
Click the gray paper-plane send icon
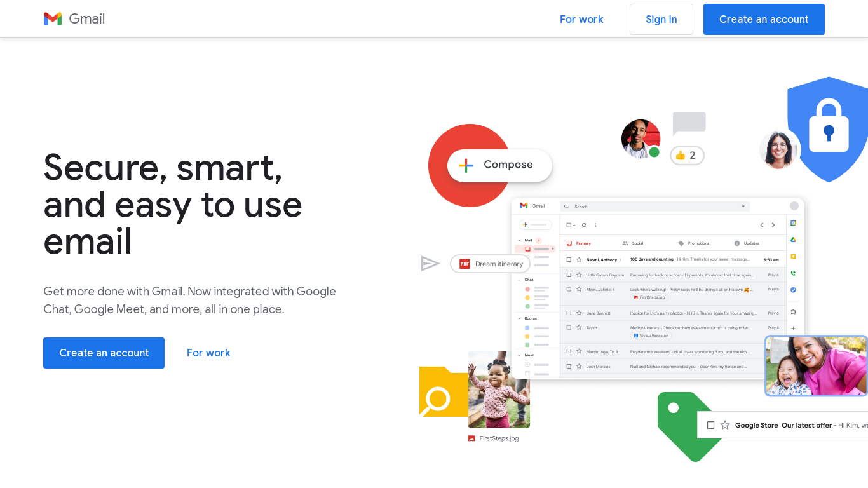[430, 264]
